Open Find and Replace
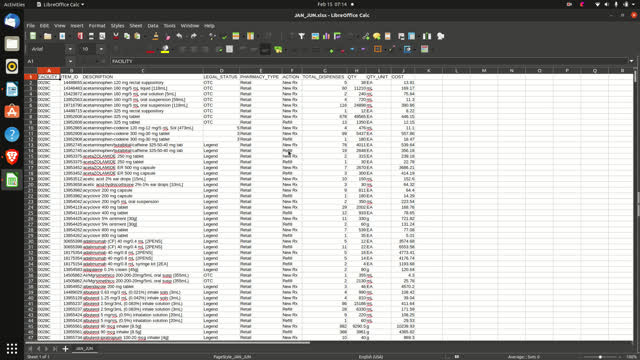This screenshot has height=360, width=640. pyautogui.click(x=212, y=36)
